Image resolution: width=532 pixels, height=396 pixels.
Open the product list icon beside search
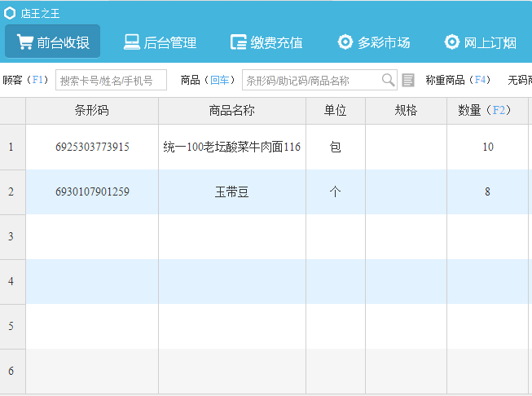pyautogui.click(x=408, y=80)
